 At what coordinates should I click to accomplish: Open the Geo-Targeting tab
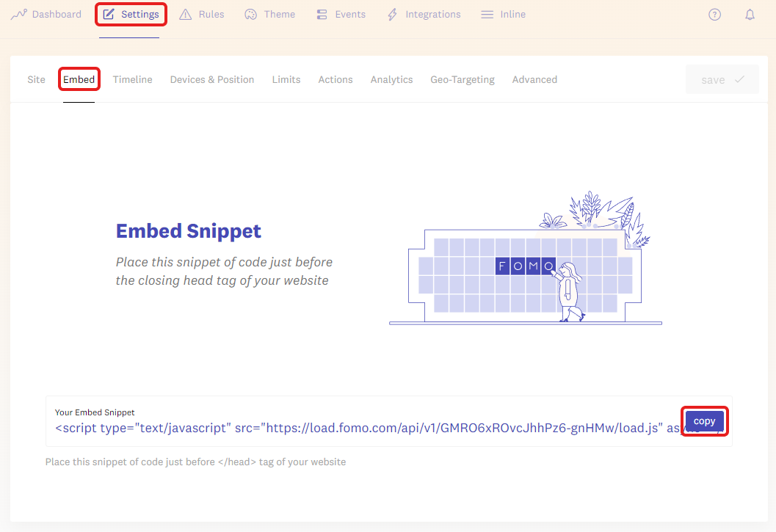[x=463, y=80]
